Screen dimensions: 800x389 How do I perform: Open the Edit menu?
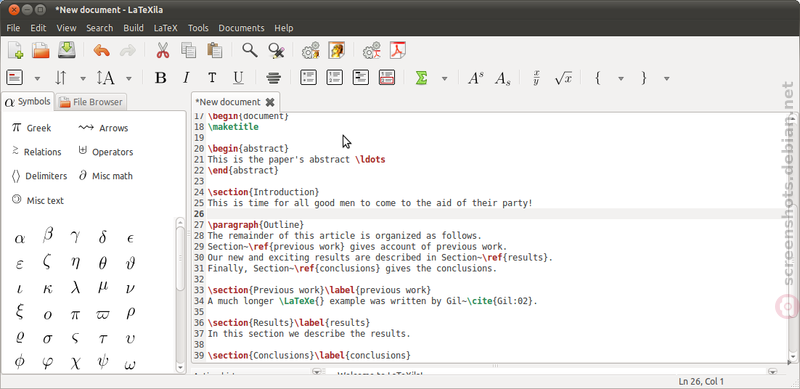[x=38, y=28]
